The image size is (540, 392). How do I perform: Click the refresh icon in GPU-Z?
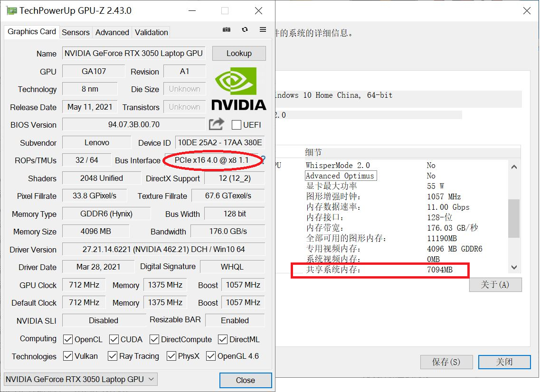pyautogui.click(x=245, y=29)
